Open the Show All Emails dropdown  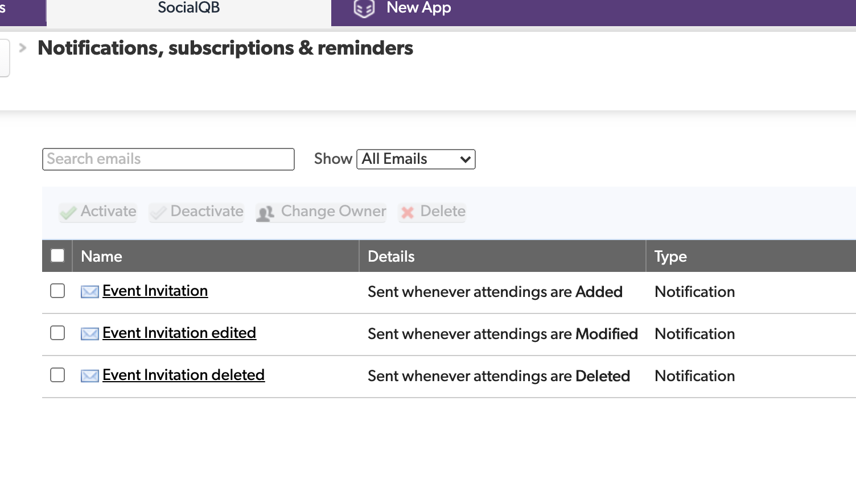pos(416,159)
